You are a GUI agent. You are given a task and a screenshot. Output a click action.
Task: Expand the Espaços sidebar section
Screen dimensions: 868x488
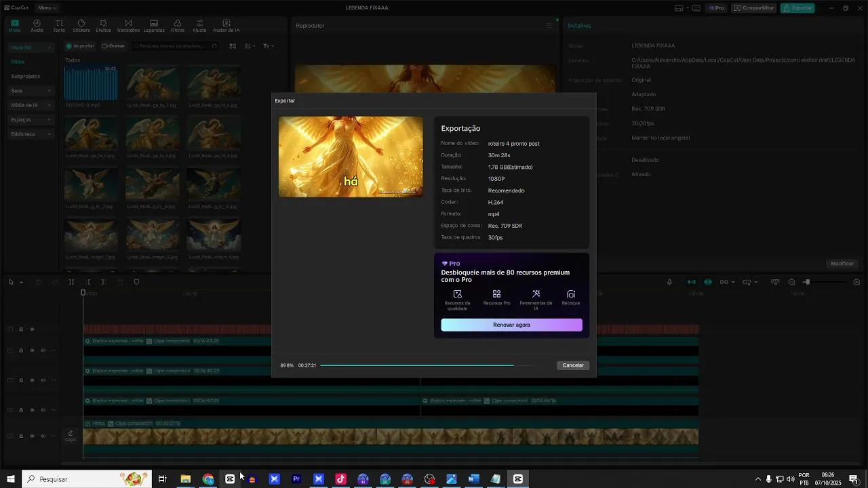[x=31, y=120]
